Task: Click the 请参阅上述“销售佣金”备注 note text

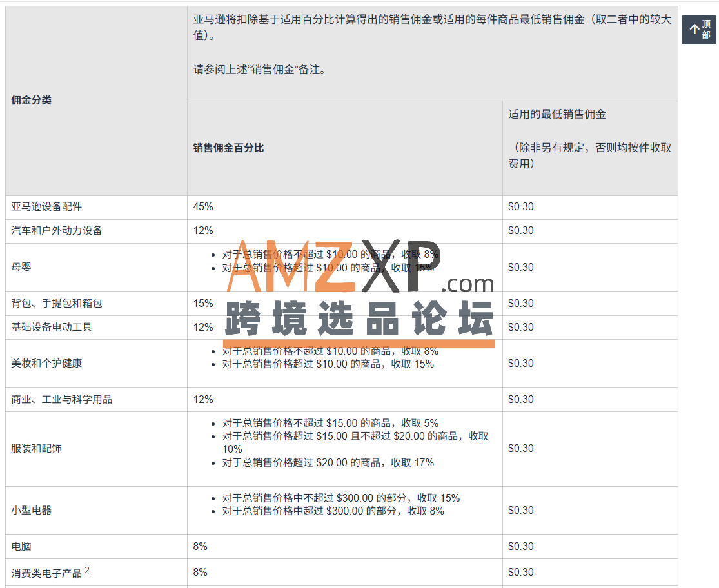Action: [x=259, y=70]
